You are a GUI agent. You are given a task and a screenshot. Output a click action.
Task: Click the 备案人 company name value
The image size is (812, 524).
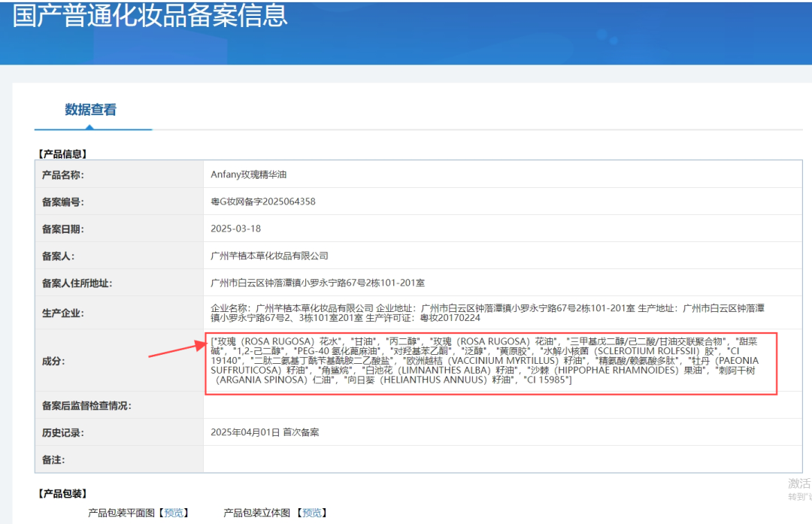pos(270,256)
